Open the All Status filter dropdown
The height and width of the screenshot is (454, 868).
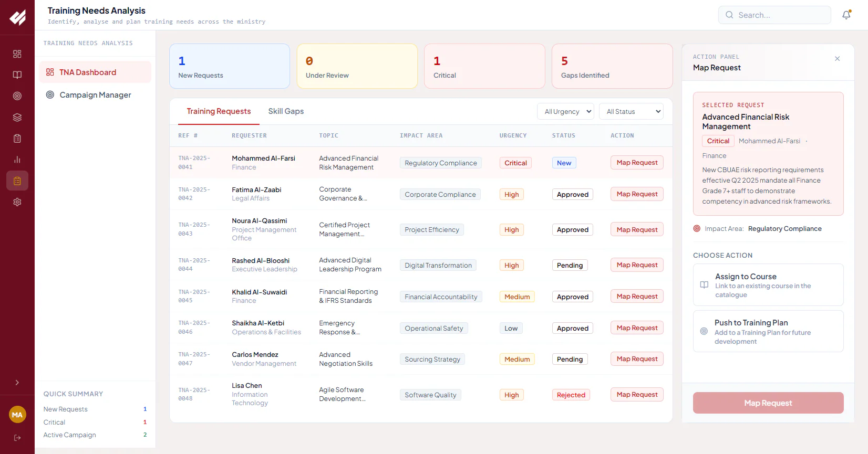coord(631,111)
